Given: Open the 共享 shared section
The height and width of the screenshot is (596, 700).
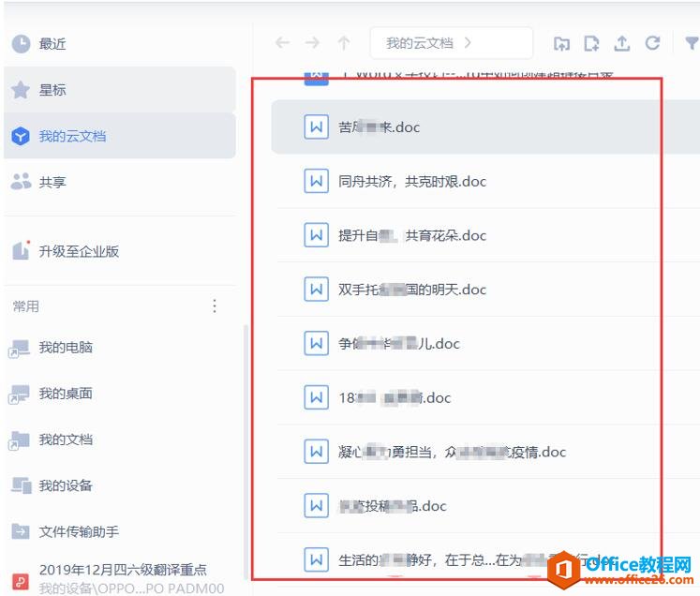Looking at the screenshot, I should pos(120,182).
